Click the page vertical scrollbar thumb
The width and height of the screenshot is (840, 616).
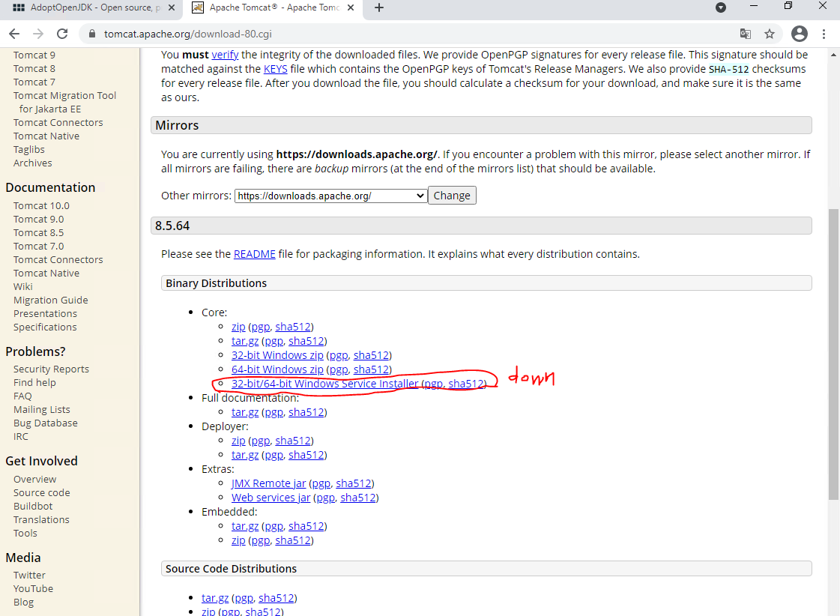point(833,354)
